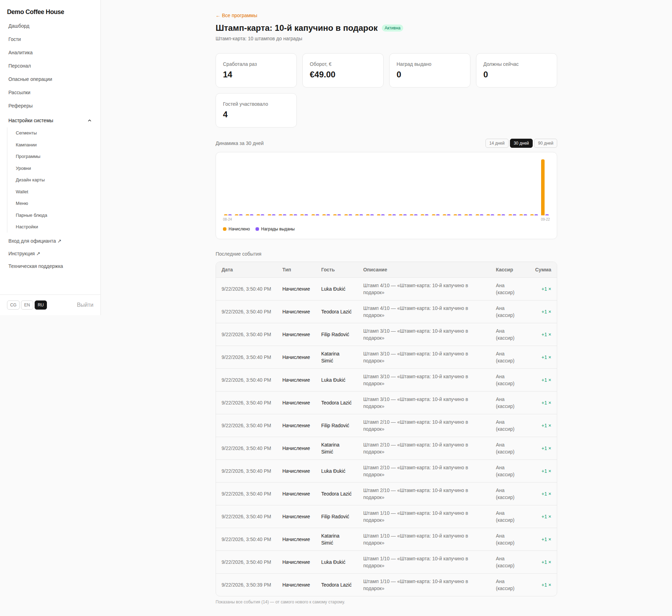The height and width of the screenshot is (616, 672).
Task: Open Дизайн карты settings
Action: point(30,180)
